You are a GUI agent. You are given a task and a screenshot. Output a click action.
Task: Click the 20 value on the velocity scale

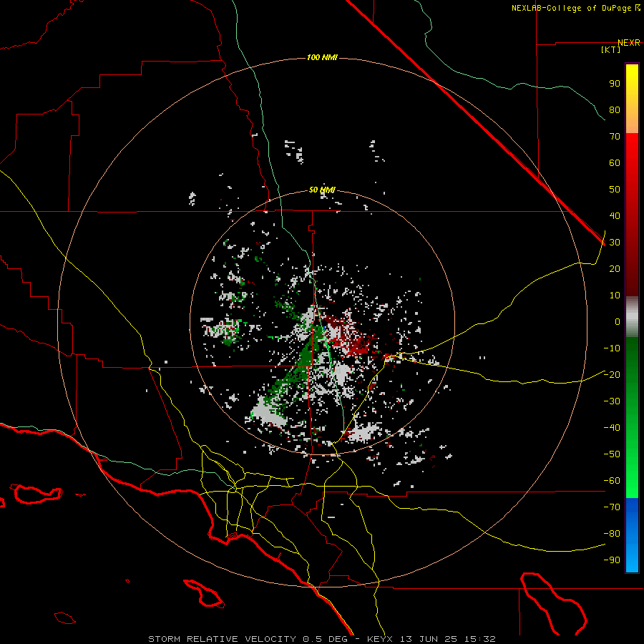(x=615, y=269)
